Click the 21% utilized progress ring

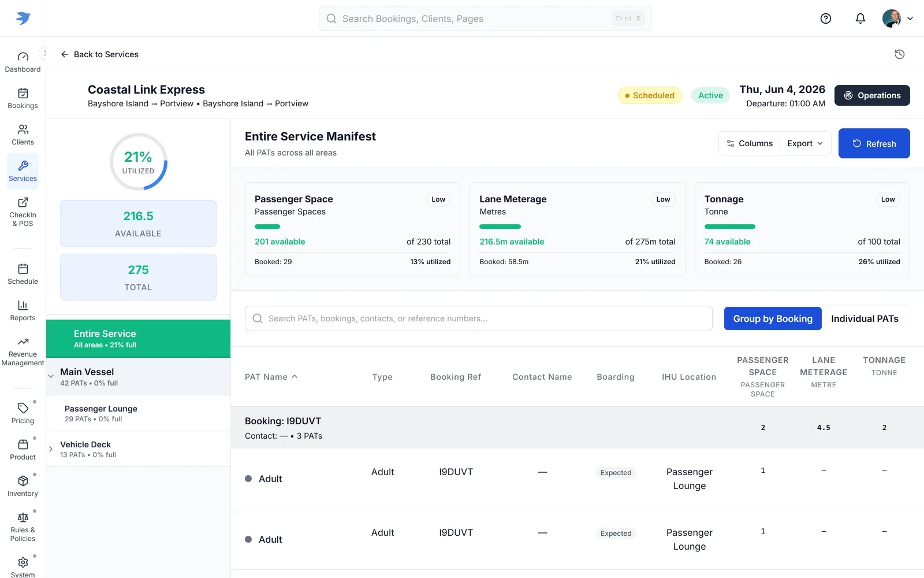[139, 162]
